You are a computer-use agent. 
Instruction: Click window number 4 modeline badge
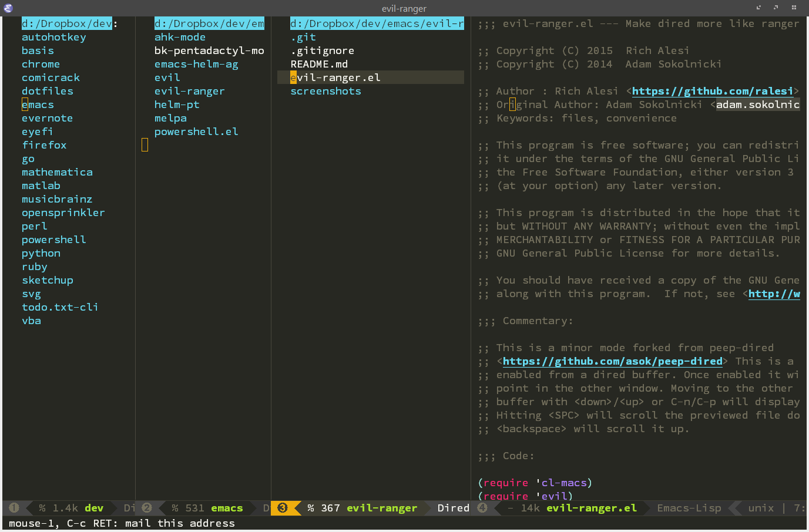coord(482,508)
